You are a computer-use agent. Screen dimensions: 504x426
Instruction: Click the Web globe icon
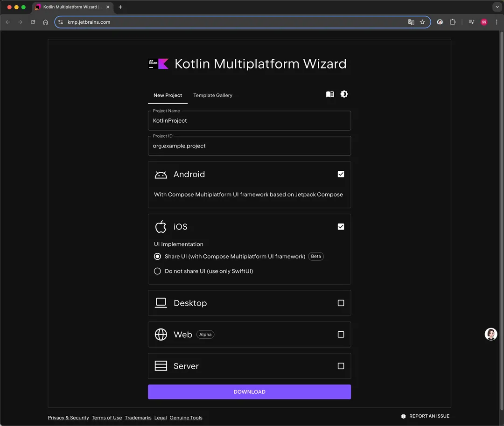pos(161,335)
